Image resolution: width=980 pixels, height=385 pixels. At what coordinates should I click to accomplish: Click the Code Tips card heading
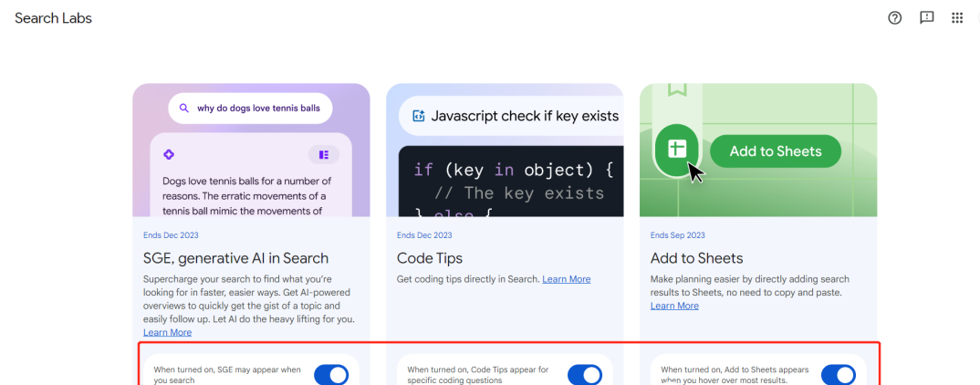pos(431,258)
